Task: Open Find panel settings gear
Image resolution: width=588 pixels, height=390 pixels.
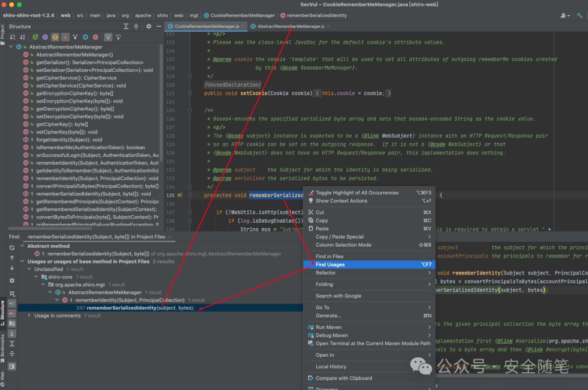Action: pyautogui.click(x=12, y=281)
